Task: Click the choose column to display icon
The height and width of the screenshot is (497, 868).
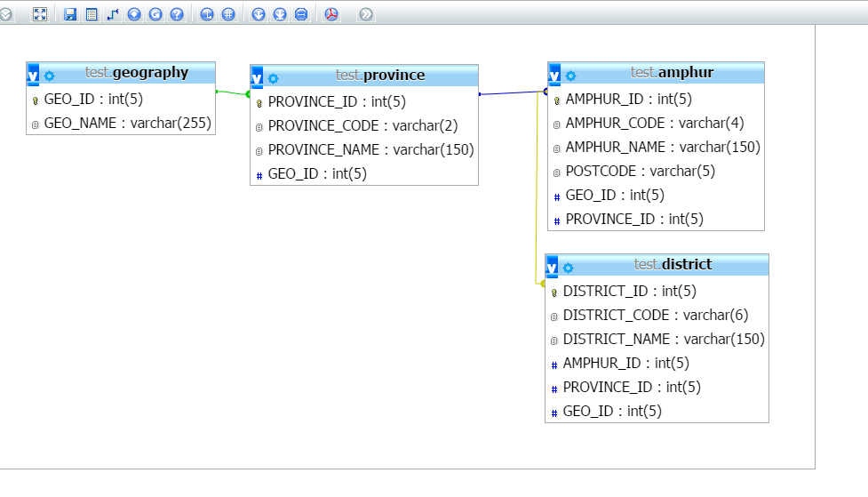Action: pos(134,14)
